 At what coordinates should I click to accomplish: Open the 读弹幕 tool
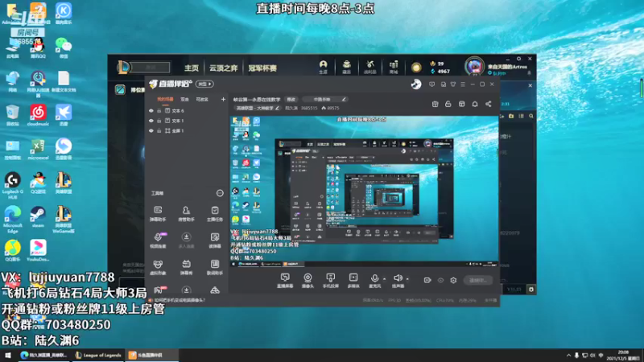pos(214,241)
